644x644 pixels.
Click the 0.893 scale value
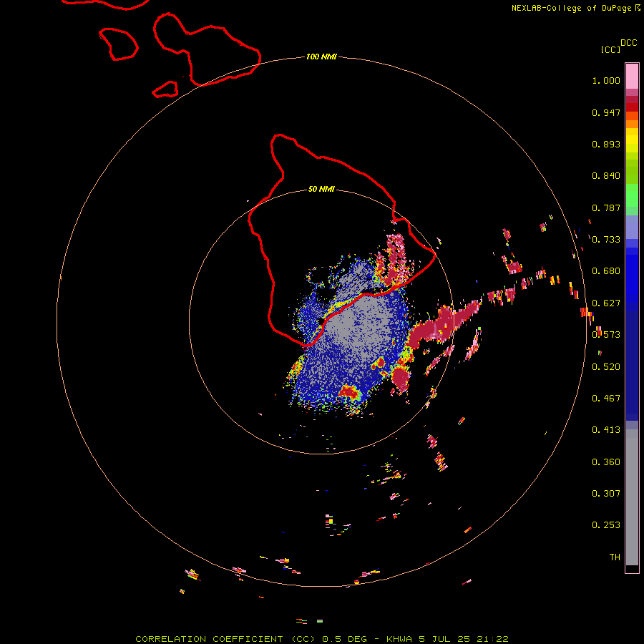pyautogui.click(x=606, y=145)
